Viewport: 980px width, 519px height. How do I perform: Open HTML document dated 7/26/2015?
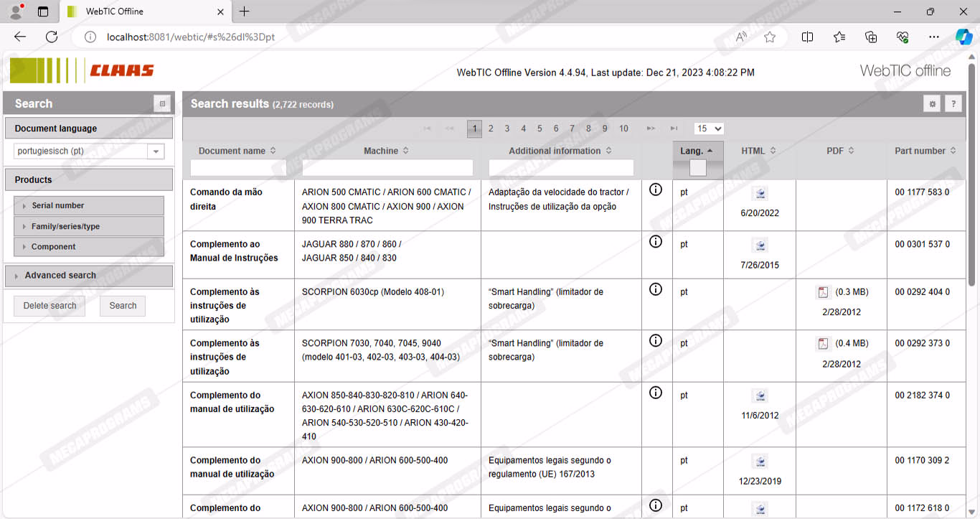coord(760,246)
